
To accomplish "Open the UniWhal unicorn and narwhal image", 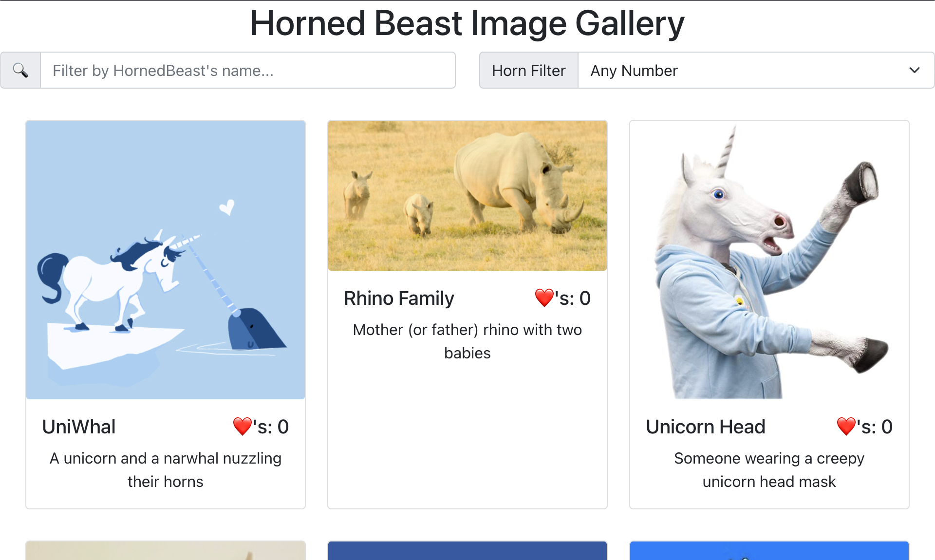I will click(166, 260).
